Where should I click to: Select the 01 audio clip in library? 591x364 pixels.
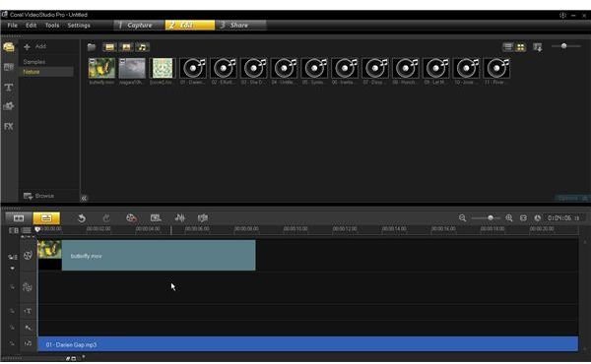click(193, 68)
